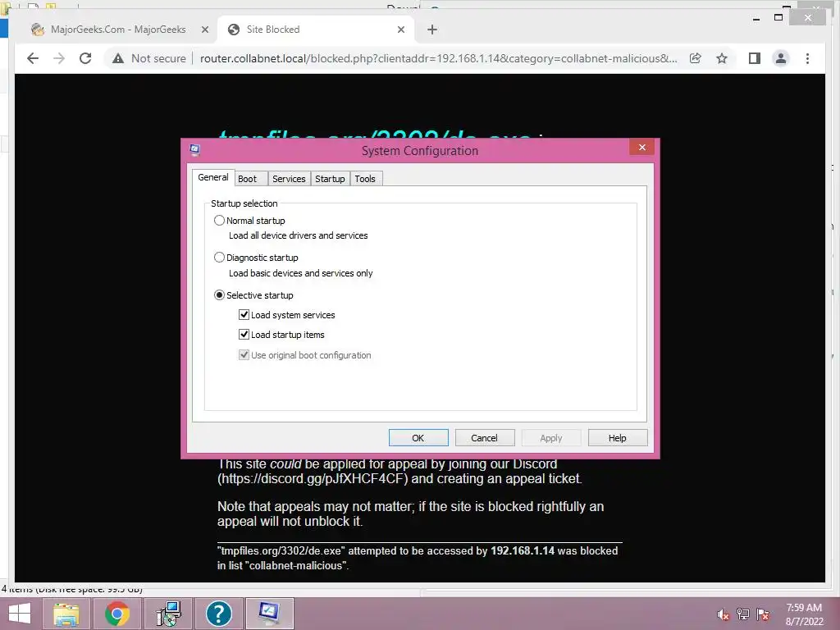Open the Startup tab

point(330,179)
